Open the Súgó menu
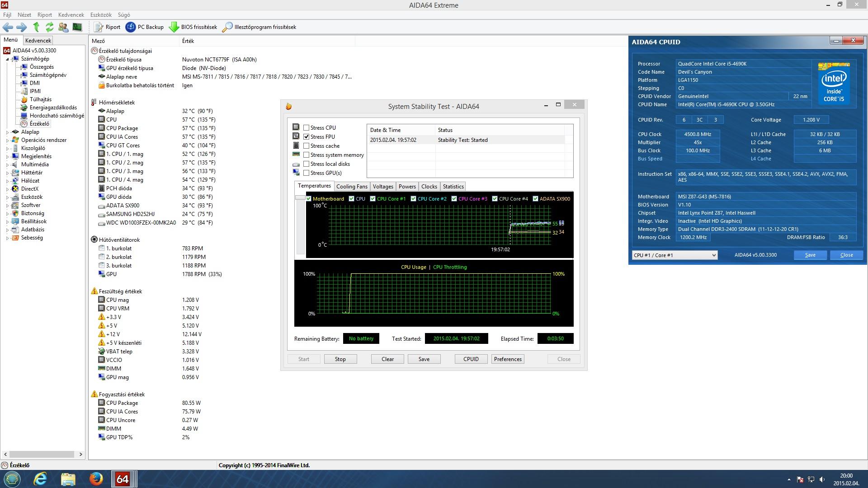Screen dimensions: 868x488 (x=124, y=15)
